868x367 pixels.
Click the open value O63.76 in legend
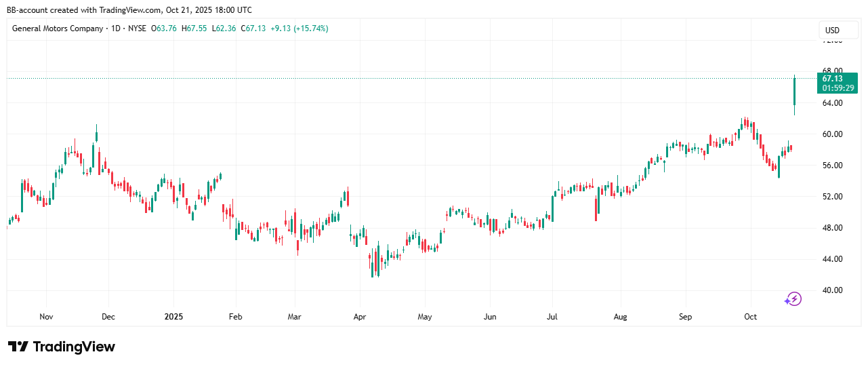click(x=165, y=28)
